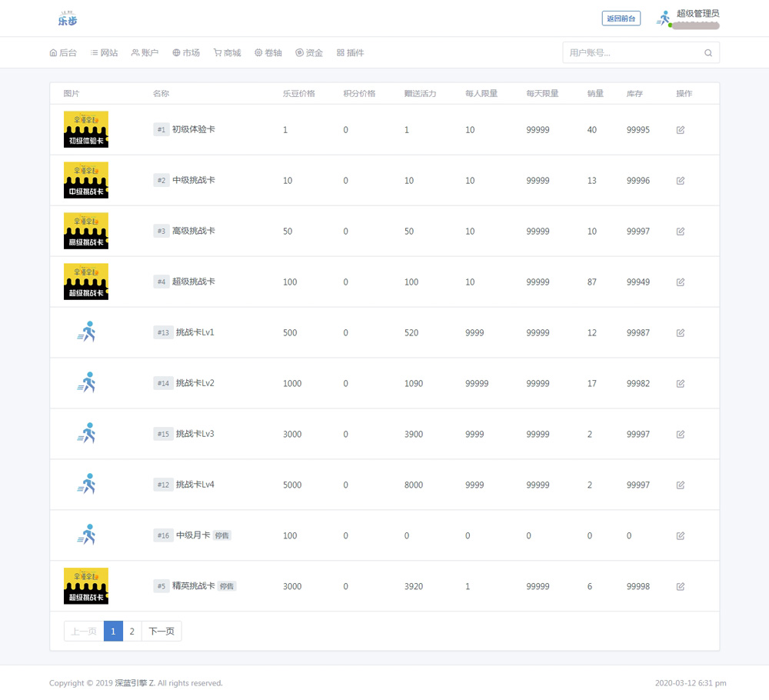The width and height of the screenshot is (769, 700).
Task: Click the 下一页 pagination button
Action: 161,632
